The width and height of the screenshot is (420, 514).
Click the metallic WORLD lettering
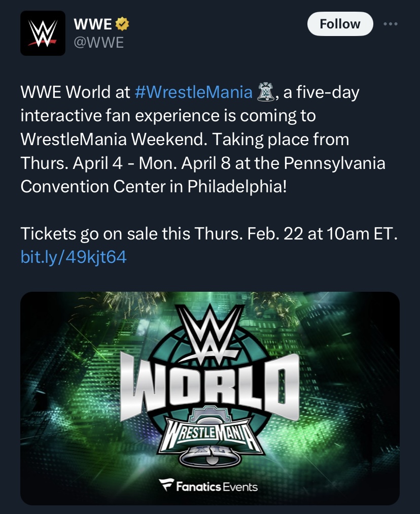pyautogui.click(x=209, y=386)
